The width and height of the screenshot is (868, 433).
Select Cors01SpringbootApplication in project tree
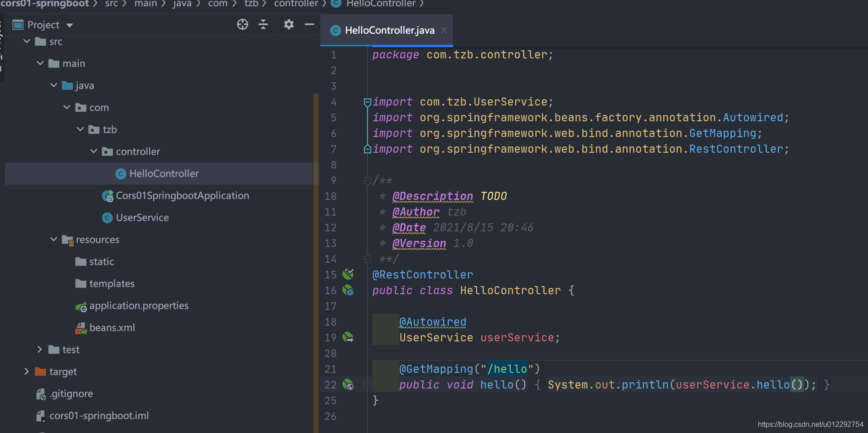pyautogui.click(x=182, y=195)
